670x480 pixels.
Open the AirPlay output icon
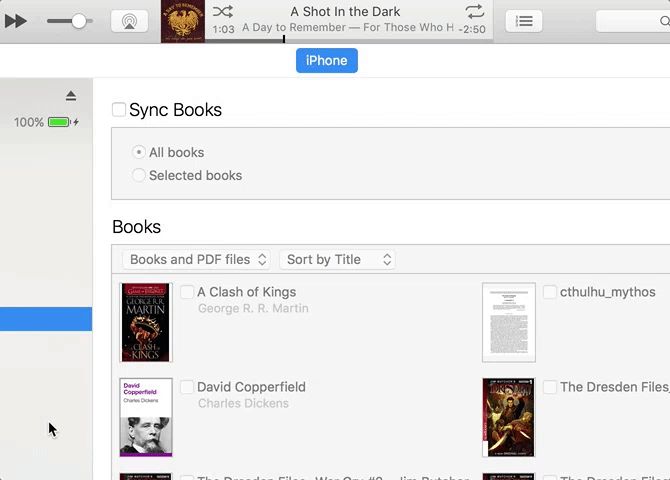point(129,21)
